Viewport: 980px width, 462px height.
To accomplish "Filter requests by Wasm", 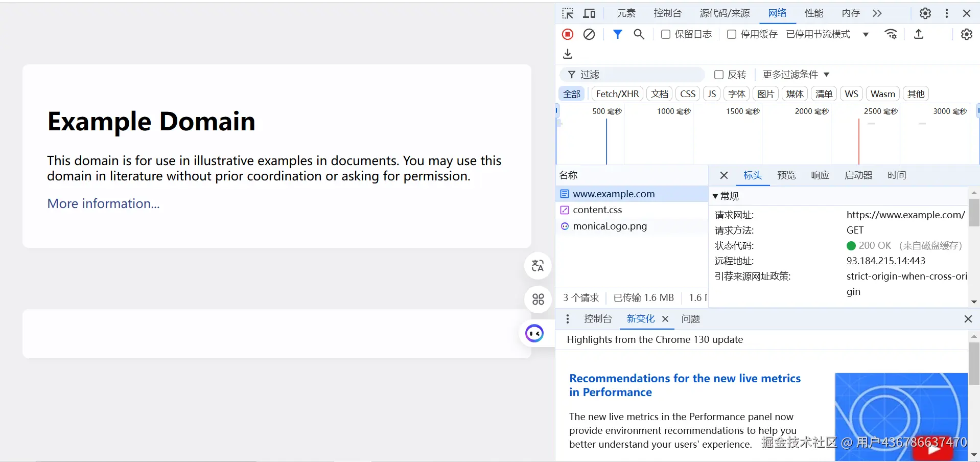I will pos(883,94).
